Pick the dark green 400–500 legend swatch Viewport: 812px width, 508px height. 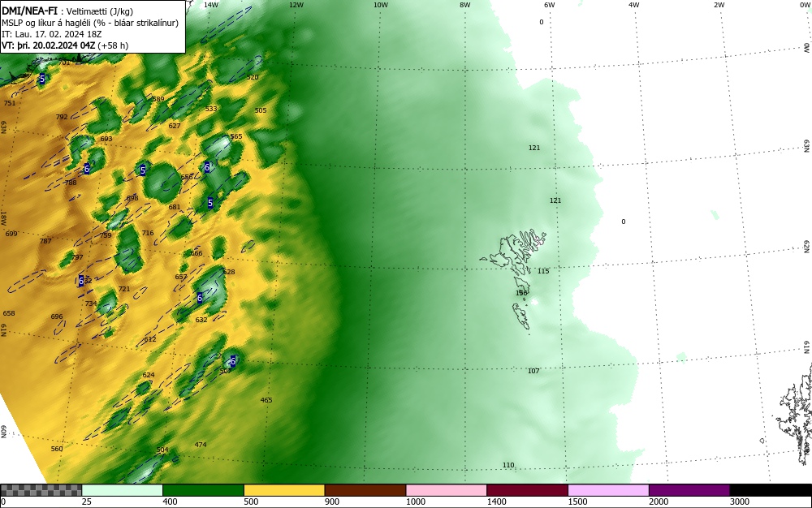coord(203,490)
